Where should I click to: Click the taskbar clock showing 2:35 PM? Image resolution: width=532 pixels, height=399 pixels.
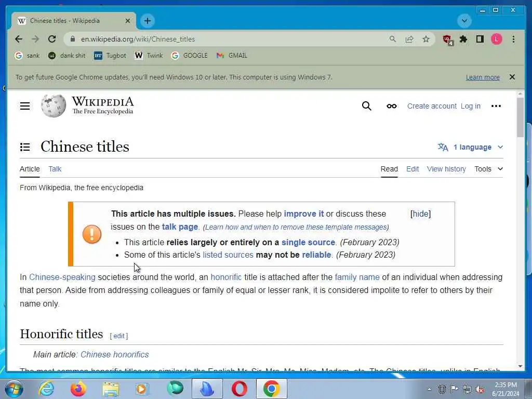506,389
